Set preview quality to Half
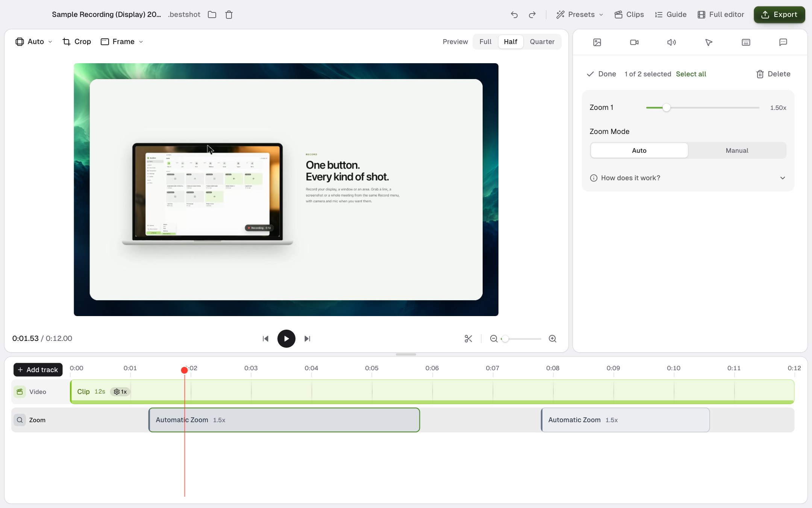This screenshot has height=508, width=812. click(x=511, y=42)
